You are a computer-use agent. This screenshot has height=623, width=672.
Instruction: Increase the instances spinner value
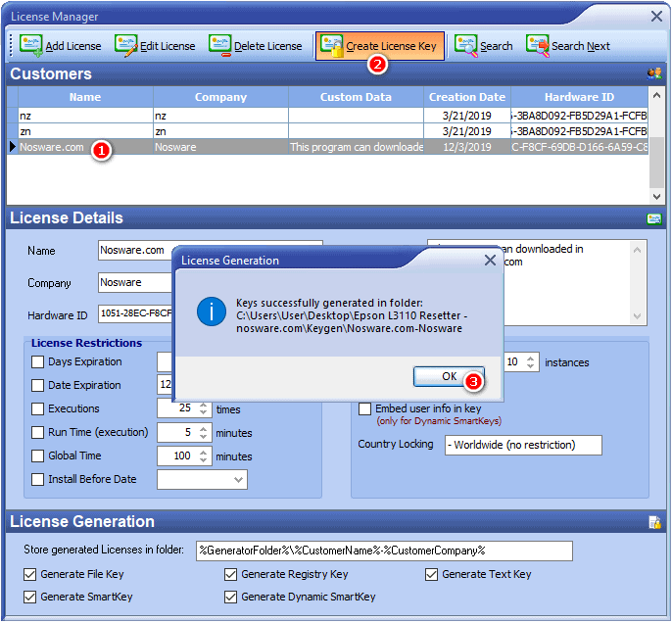[531, 359]
